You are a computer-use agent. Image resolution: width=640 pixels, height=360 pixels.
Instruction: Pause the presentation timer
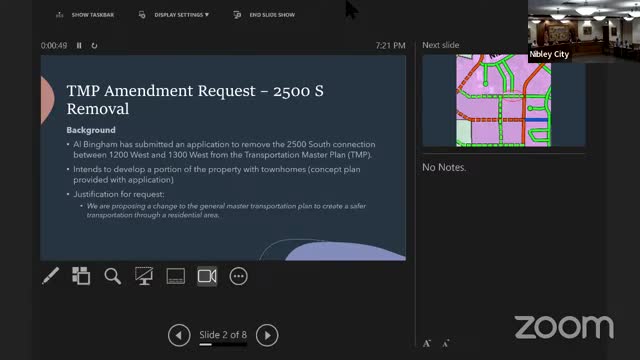click(79, 45)
